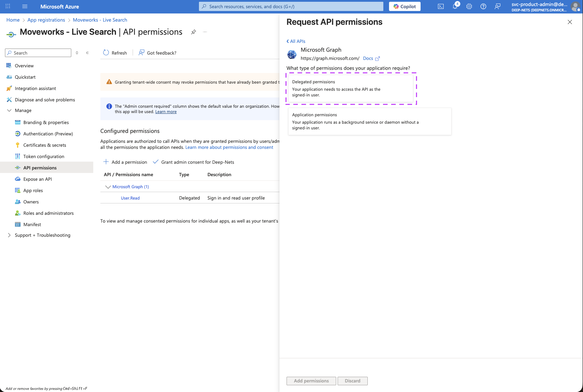Click Microsoft Graph logo icon

point(292,55)
